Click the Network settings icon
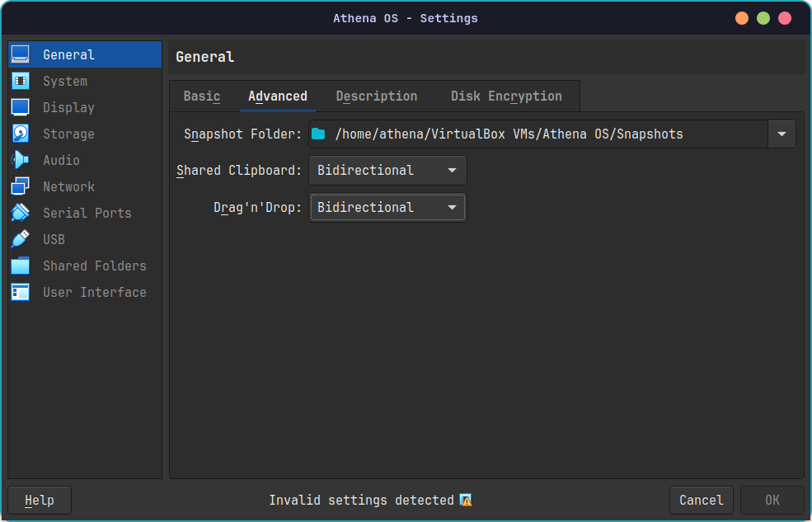This screenshot has width=812, height=522. [20, 186]
